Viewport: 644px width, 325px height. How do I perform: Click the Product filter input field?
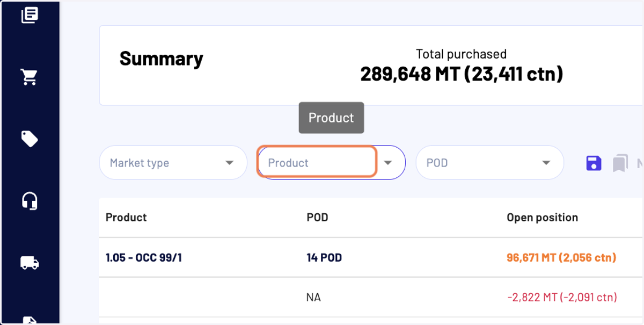(317, 162)
